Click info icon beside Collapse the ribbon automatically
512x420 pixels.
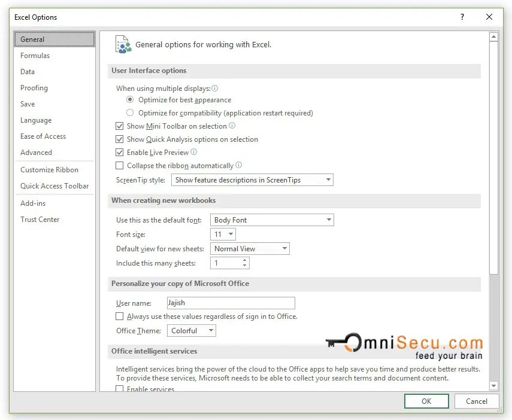(x=238, y=165)
